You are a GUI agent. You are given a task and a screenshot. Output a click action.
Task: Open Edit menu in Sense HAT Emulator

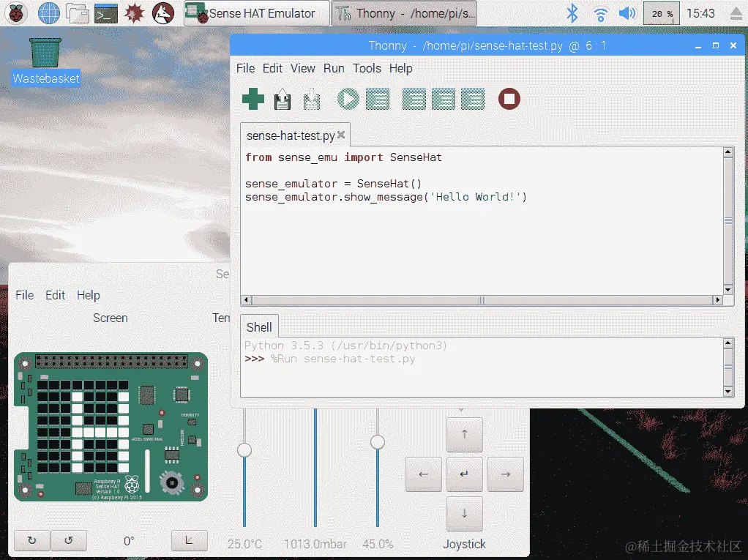[56, 295]
